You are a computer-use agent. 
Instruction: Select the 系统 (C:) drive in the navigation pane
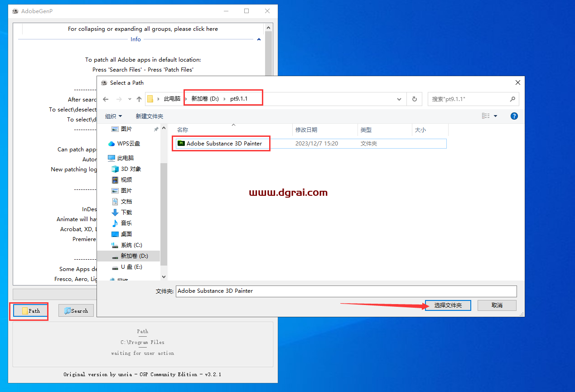pos(131,245)
